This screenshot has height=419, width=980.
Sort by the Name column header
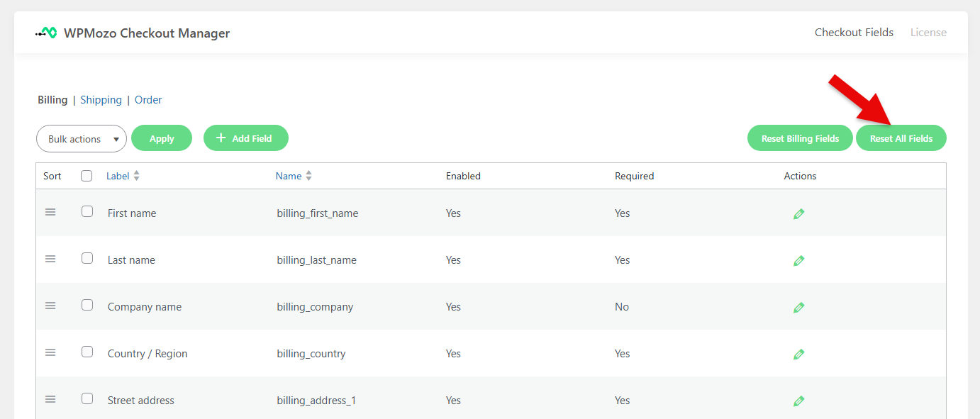tap(289, 176)
